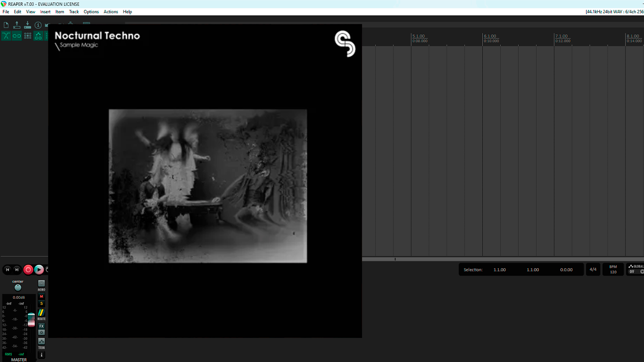The image size is (644, 362).
Task: Click the horizontal arrange view scrollbar
Action: pos(503,259)
